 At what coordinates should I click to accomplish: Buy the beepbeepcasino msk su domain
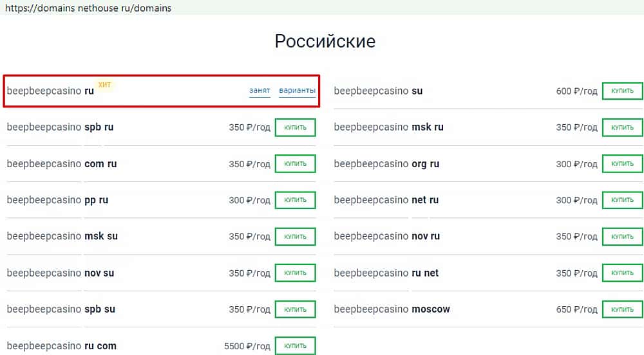point(295,237)
